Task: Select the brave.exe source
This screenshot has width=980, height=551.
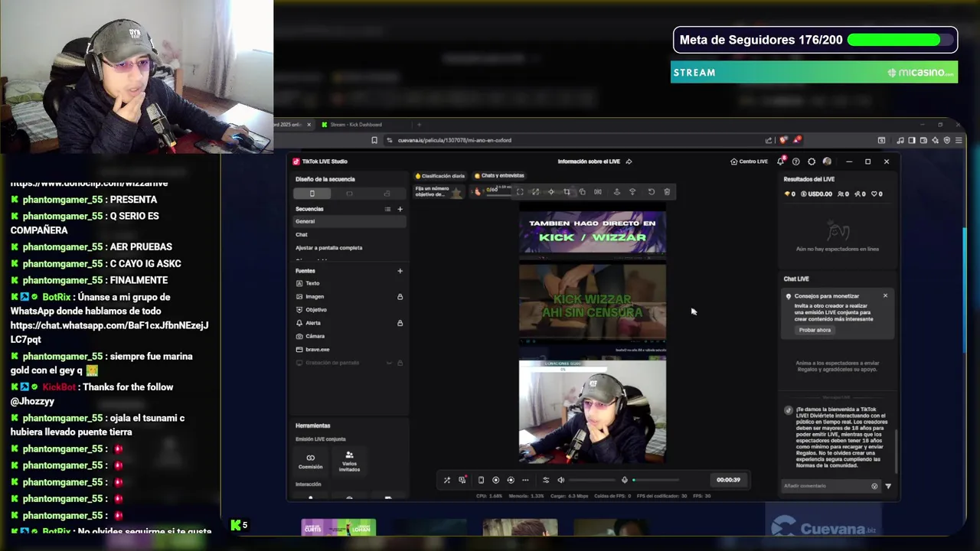Action: click(349, 349)
